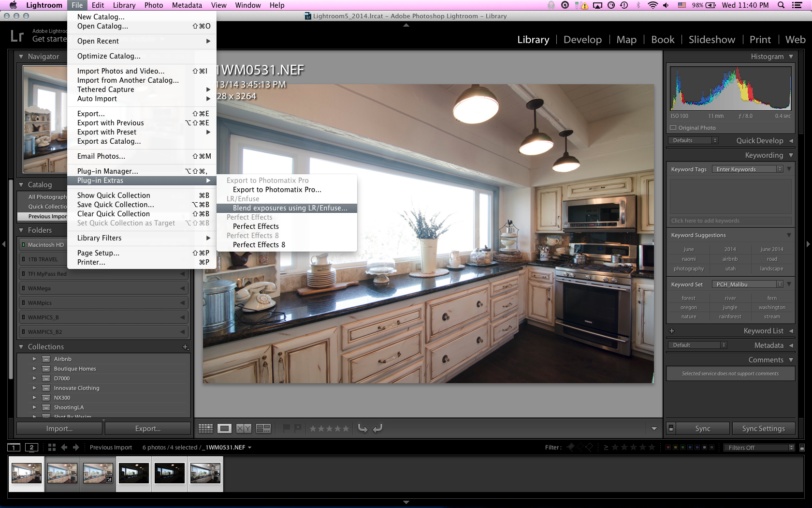Open the Filters Off preset dropdown
The height and width of the screenshot is (508, 812).
(759, 448)
